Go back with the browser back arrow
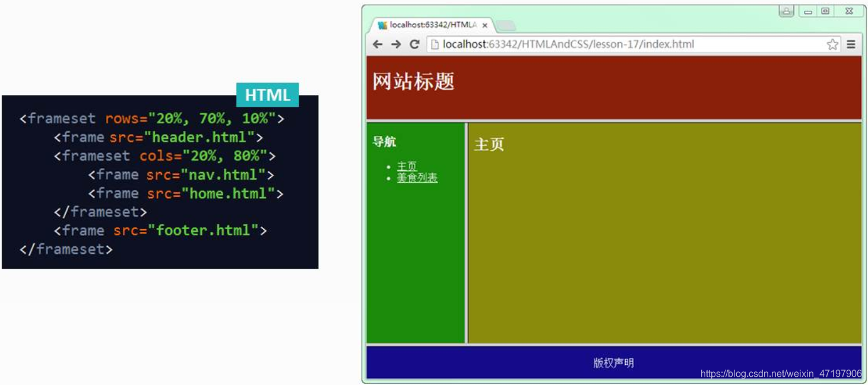This screenshot has height=385, width=868. 378,44
